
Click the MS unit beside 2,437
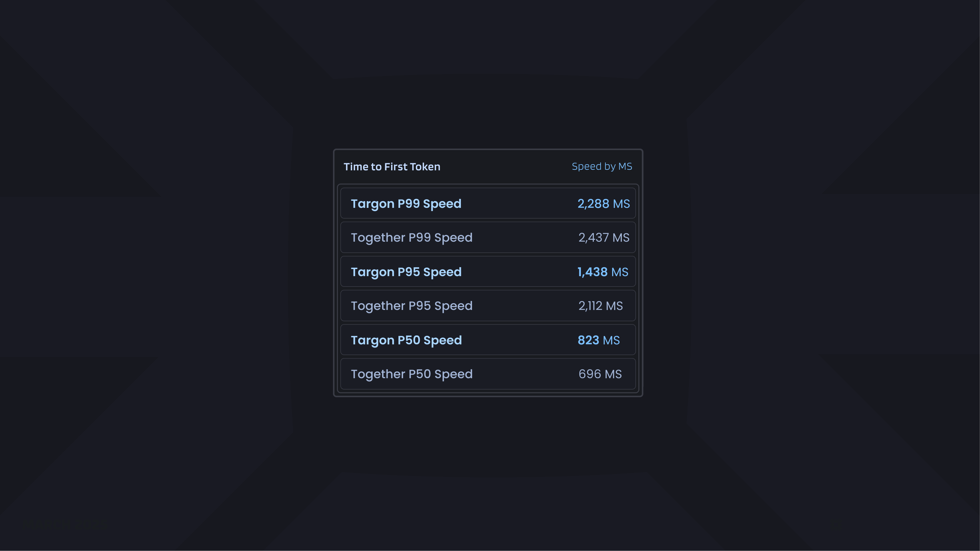(621, 237)
